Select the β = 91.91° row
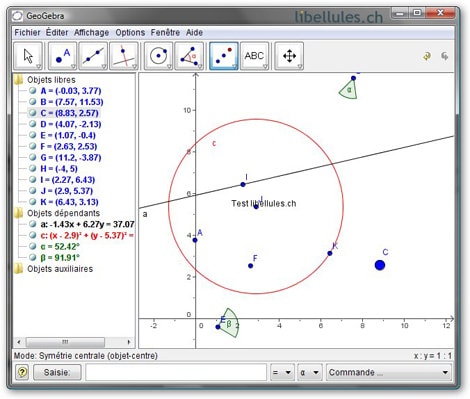The image size is (470, 399). (x=60, y=257)
